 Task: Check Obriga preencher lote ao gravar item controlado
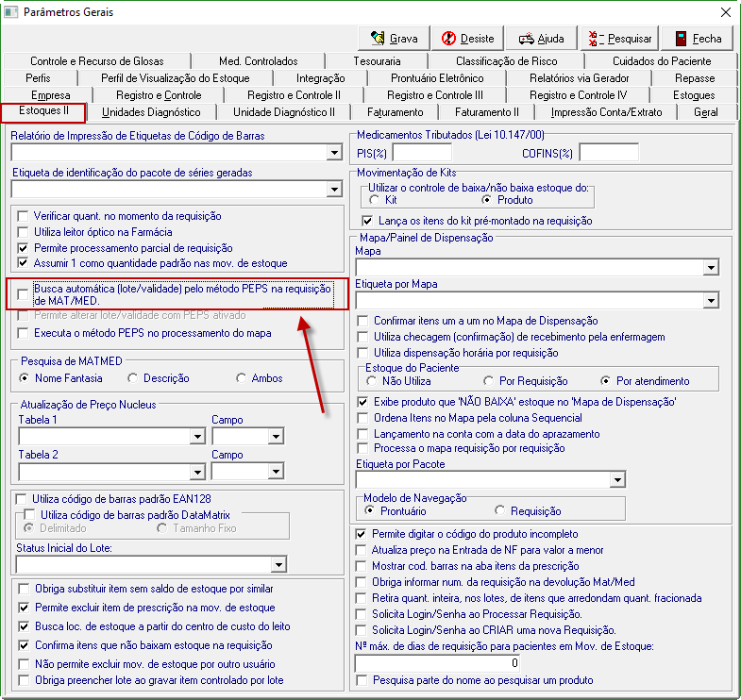24,680
